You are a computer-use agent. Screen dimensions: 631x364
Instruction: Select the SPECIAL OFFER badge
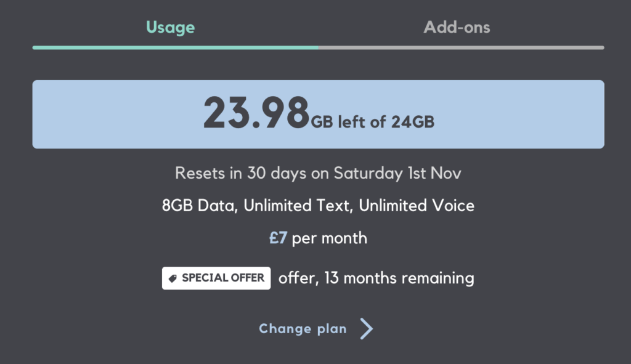point(216,278)
